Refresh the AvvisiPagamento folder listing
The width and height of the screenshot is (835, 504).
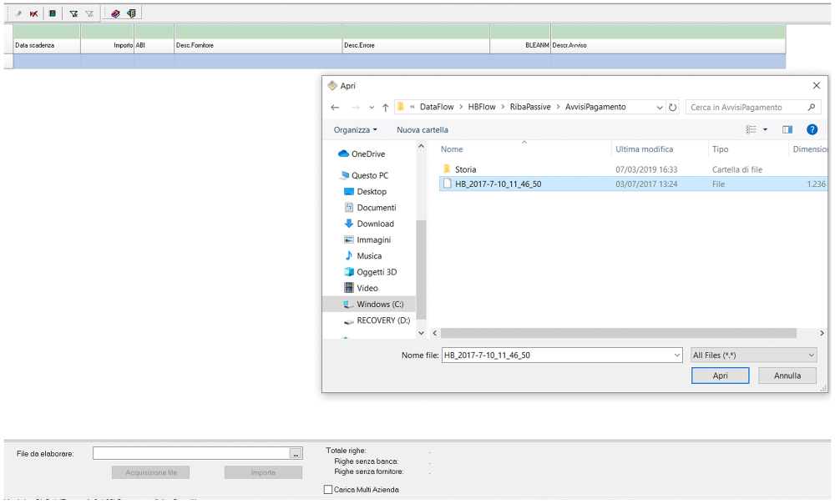pos(673,108)
